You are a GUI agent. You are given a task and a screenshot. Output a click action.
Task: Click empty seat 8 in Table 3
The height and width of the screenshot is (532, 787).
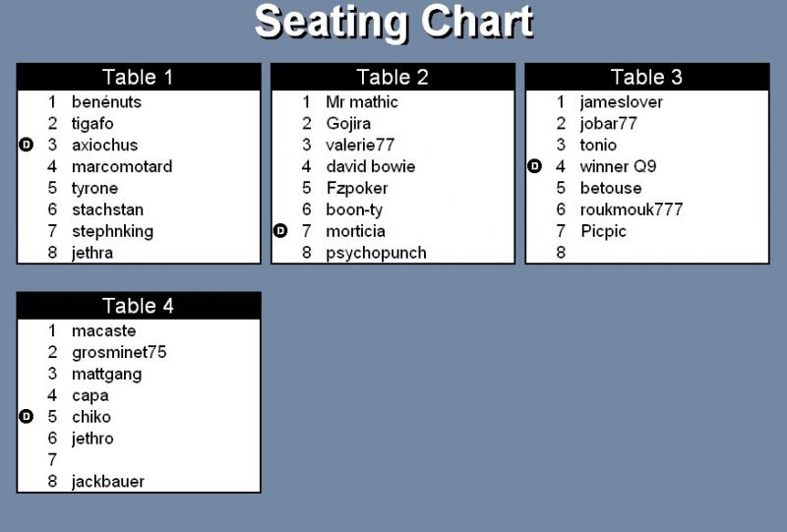coord(647,253)
